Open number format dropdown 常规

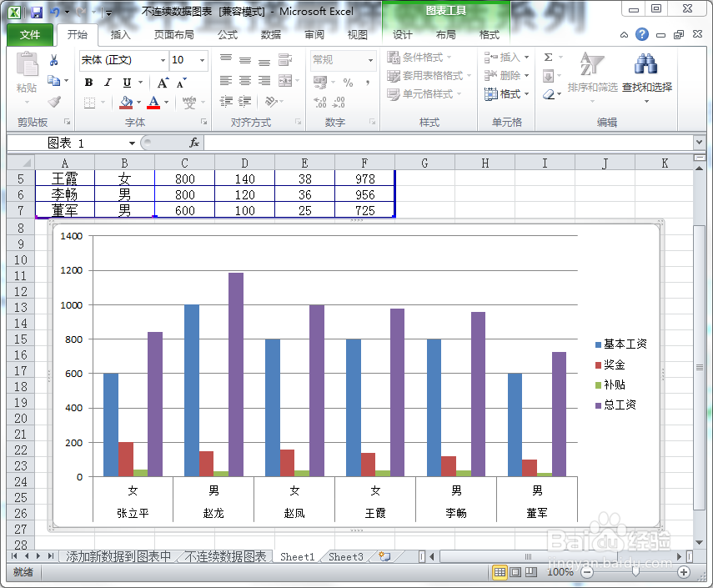click(x=370, y=60)
